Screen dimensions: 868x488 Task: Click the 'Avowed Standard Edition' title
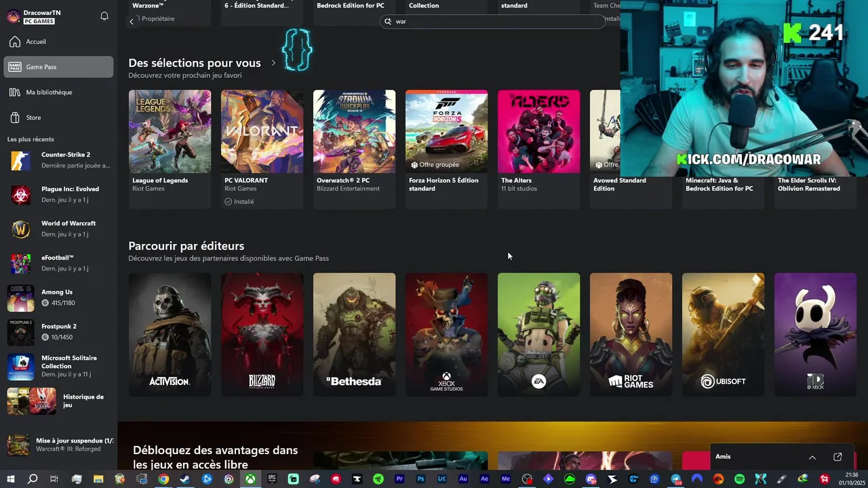[620, 184]
